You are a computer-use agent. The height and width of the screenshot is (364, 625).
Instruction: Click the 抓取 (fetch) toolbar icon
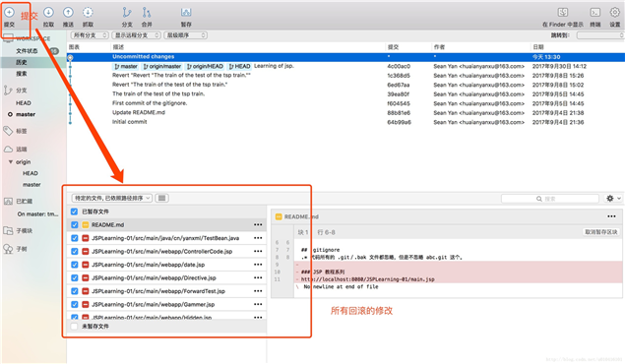[x=88, y=13]
